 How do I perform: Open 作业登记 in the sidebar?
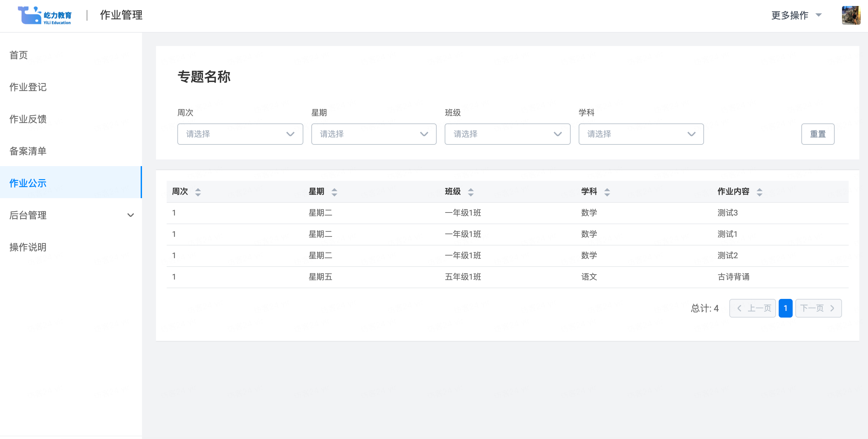pyautogui.click(x=28, y=87)
